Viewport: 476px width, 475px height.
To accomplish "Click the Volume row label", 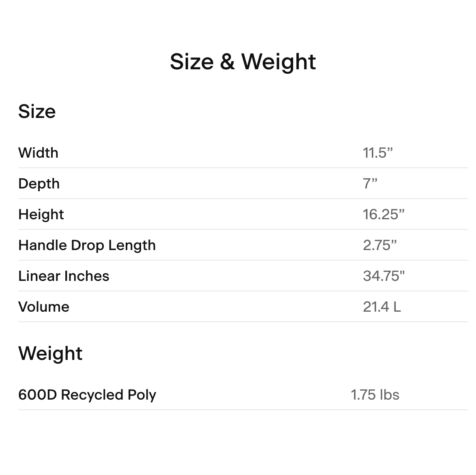I will (44, 307).
